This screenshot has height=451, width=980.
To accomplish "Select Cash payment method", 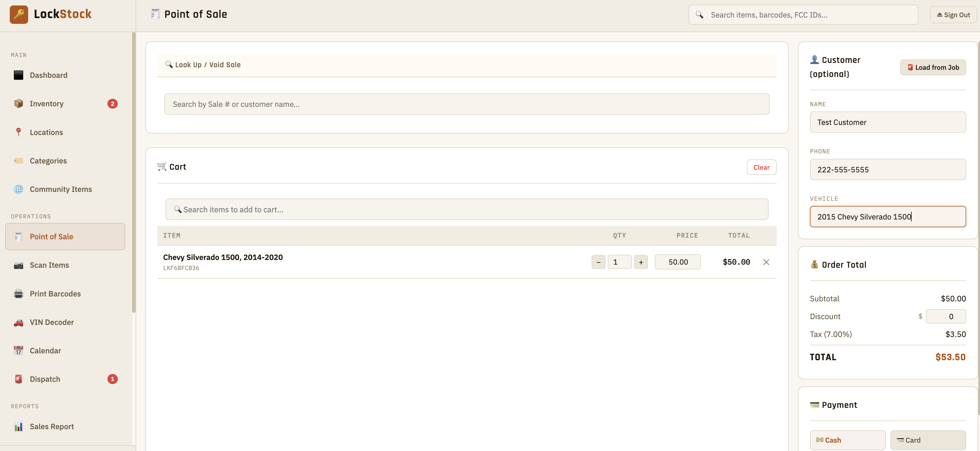I will (x=847, y=440).
